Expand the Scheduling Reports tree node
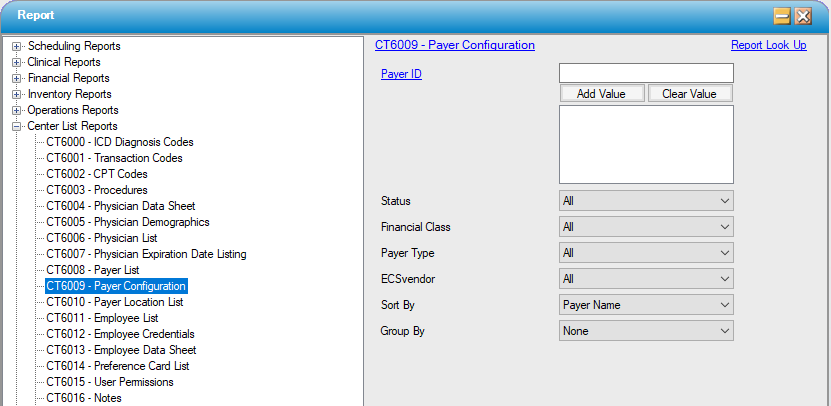831x406 pixels. [17, 46]
